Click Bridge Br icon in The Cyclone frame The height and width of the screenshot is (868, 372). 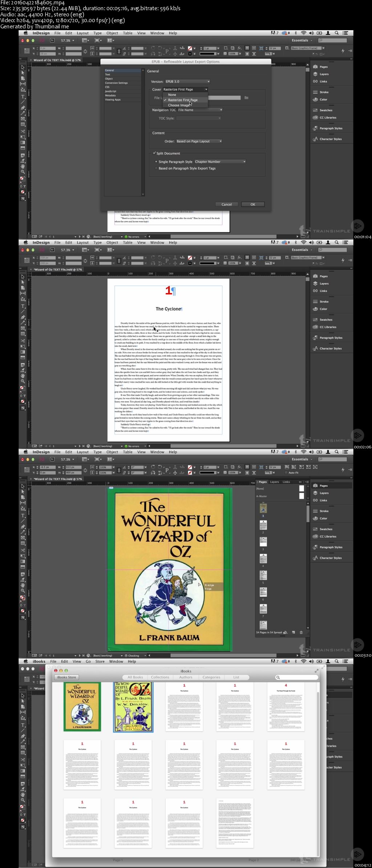tap(52, 250)
